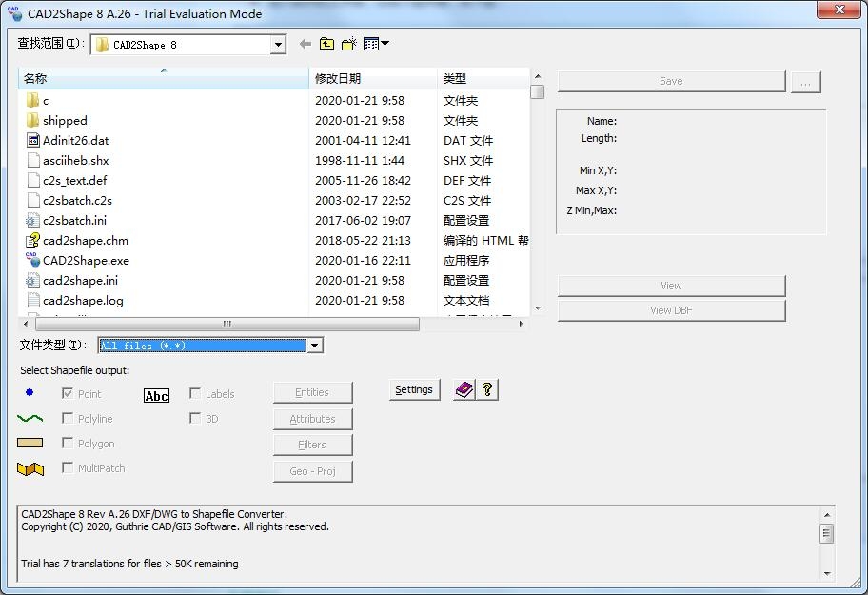Sort files by 类型 column header
Image resolution: width=868 pixels, height=595 pixels.
483,79
